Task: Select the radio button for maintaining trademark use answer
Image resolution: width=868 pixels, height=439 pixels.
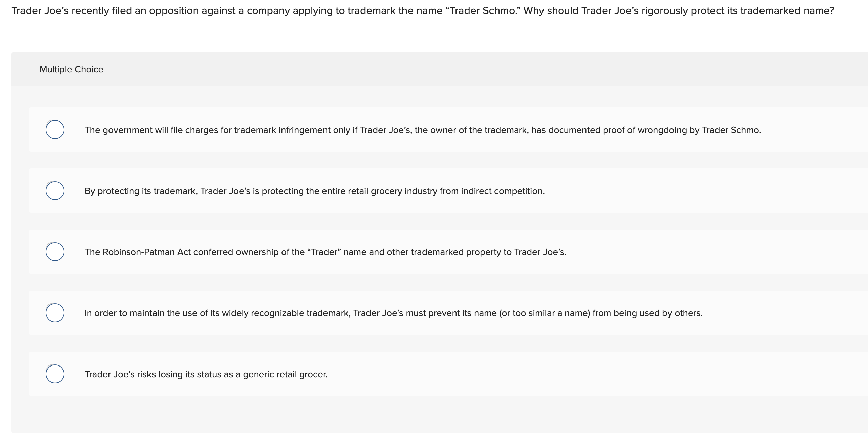Action: pyautogui.click(x=55, y=313)
